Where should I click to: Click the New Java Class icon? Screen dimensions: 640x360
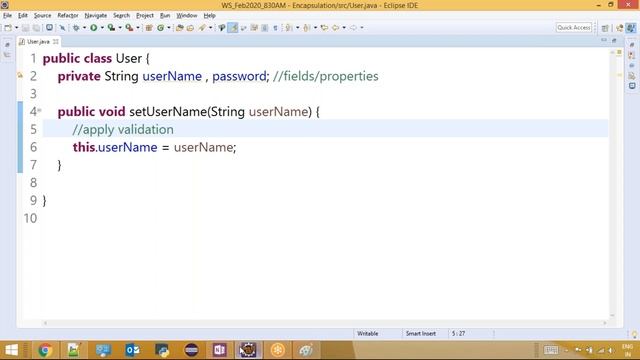tap(160, 28)
